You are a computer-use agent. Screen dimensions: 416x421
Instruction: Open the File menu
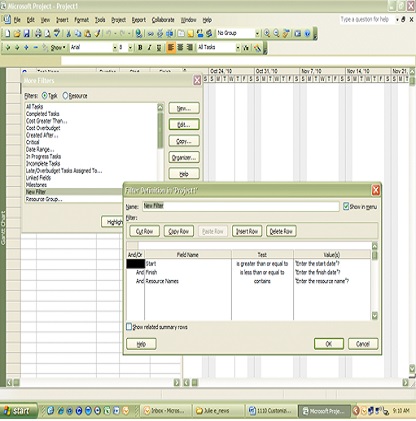click(x=17, y=20)
